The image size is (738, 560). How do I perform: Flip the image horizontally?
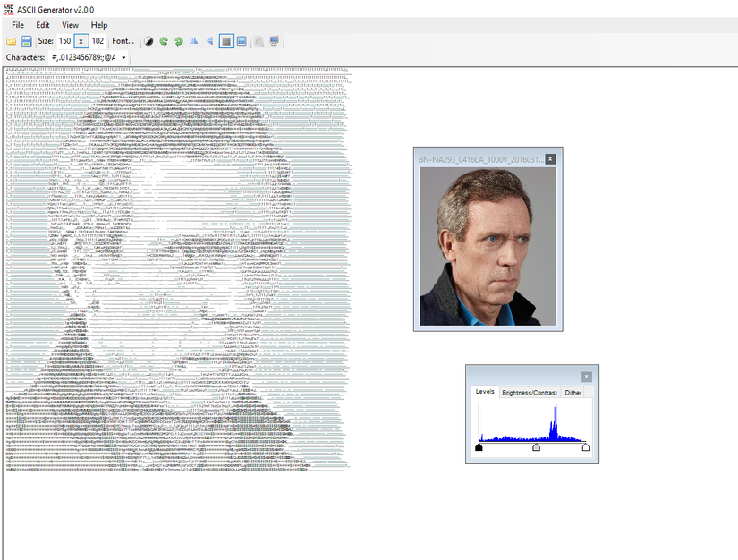pyautogui.click(x=193, y=41)
